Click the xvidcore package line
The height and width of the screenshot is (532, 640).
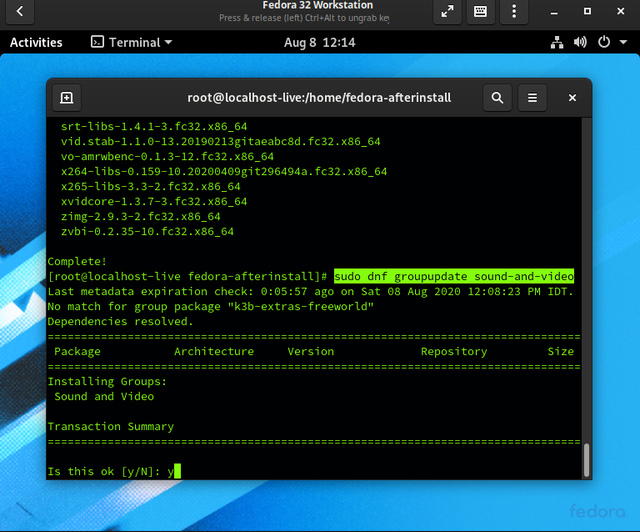point(154,201)
